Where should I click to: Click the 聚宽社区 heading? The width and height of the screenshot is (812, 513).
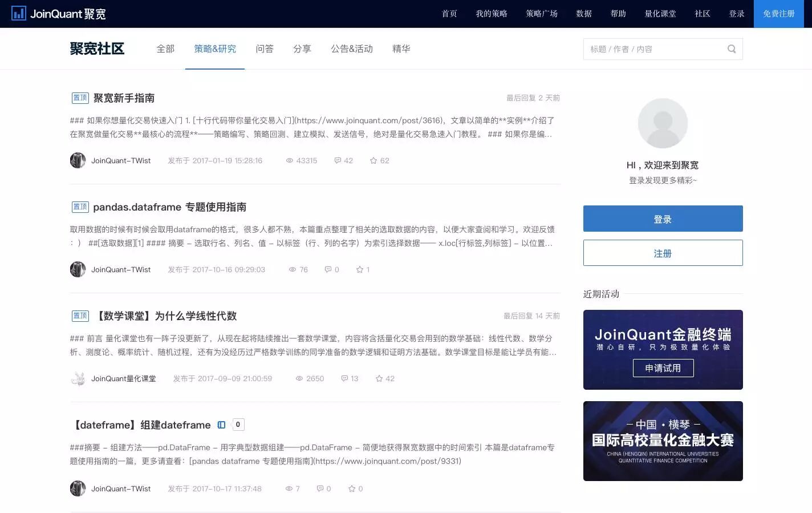point(97,49)
